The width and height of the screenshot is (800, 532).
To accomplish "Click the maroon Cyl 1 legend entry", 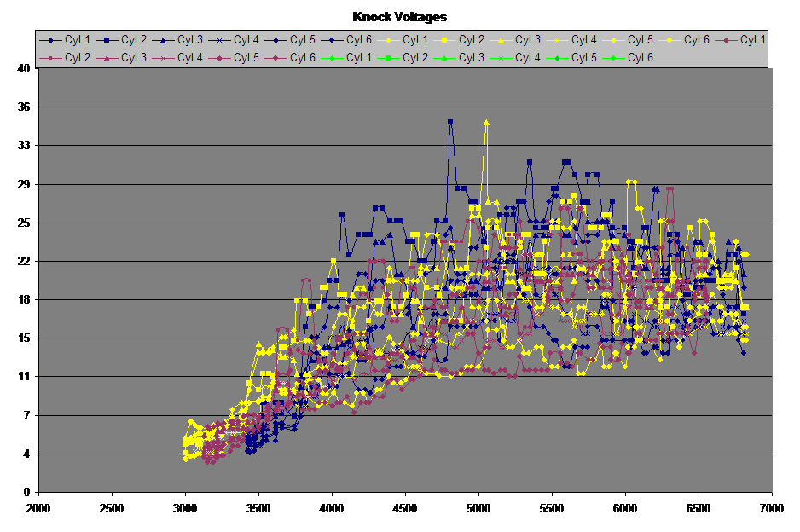I will [x=744, y=39].
